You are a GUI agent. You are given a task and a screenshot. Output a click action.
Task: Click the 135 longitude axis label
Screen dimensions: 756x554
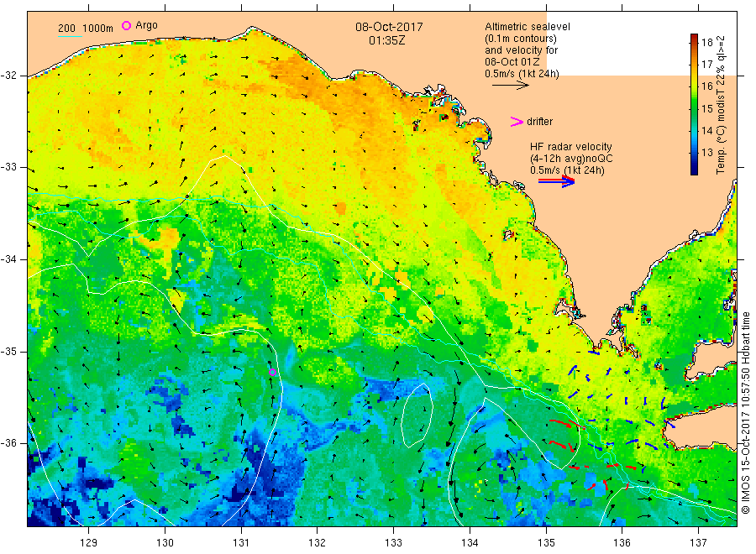pos(546,543)
